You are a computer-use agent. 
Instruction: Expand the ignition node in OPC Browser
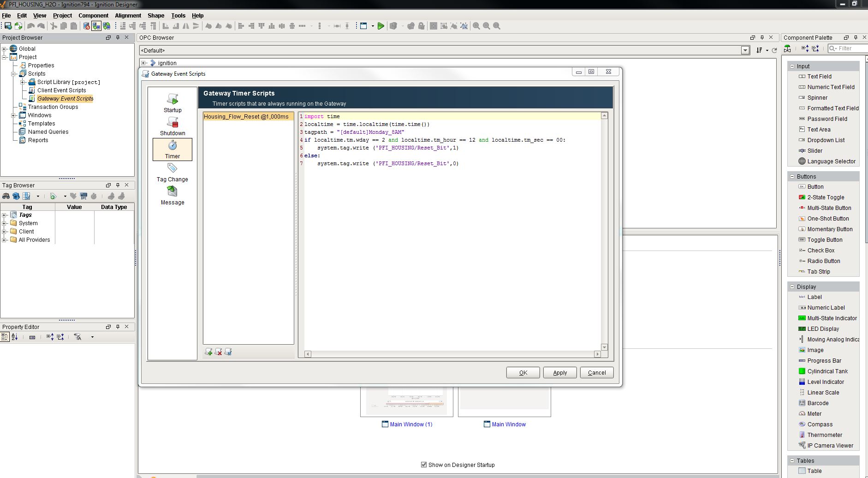(143, 63)
